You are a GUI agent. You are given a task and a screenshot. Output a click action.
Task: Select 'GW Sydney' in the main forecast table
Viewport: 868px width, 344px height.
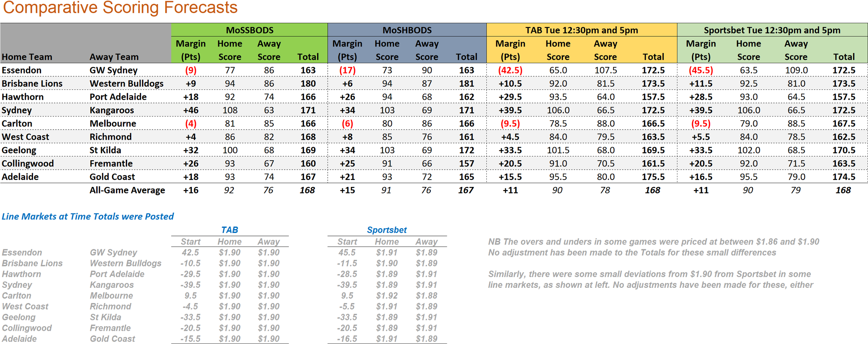coord(114,70)
